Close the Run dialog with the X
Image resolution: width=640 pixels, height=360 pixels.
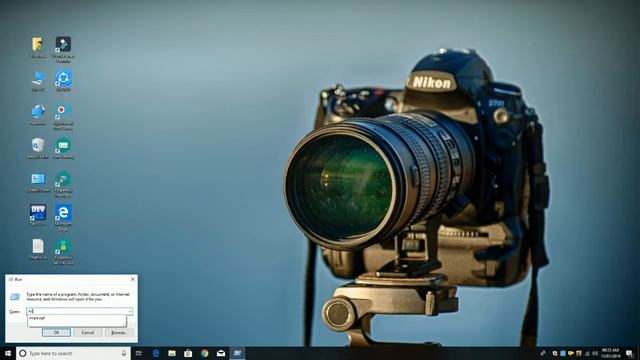(x=132, y=279)
